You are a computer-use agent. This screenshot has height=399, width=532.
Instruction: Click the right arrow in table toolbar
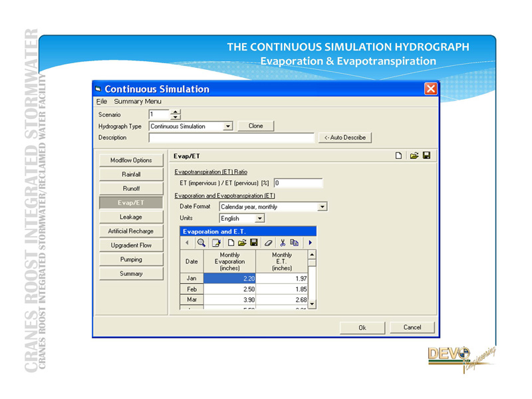(x=310, y=243)
